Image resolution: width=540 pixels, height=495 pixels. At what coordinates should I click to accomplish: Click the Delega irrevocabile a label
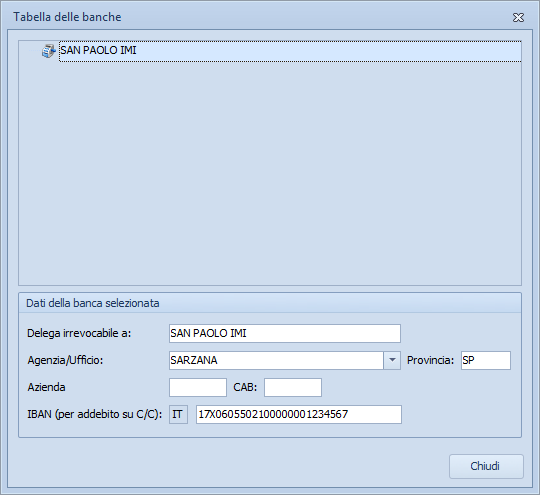(x=79, y=333)
